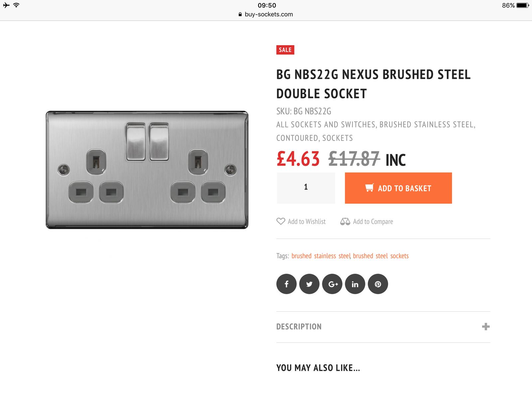Click the compare scales icon
This screenshot has width=532, height=399.
[345, 221]
